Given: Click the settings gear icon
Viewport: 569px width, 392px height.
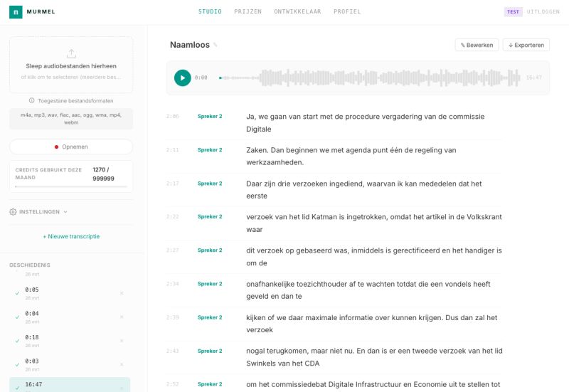Looking at the screenshot, I should [13, 212].
